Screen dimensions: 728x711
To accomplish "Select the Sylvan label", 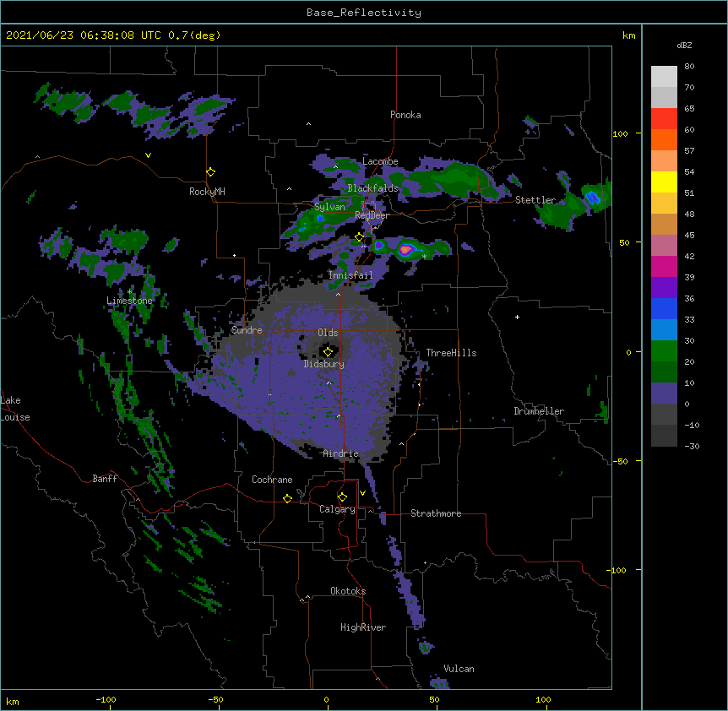I will pyautogui.click(x=329, y=207).
